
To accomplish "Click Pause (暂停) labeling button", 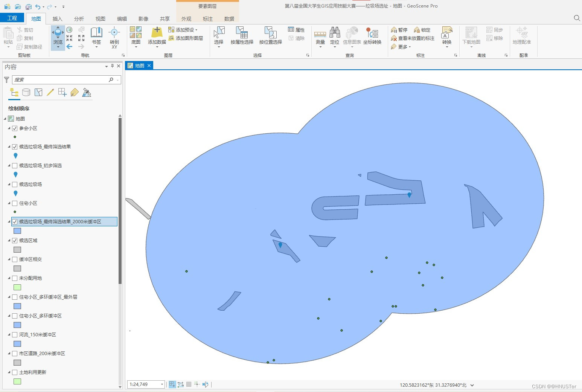I will point(399,30).
